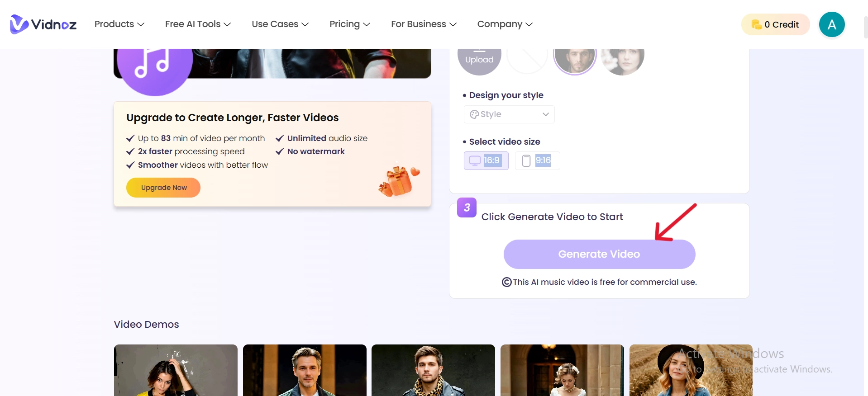Select the 9:16 video size
The height and width of the screenshot is (396, 868).
(537, 160)
